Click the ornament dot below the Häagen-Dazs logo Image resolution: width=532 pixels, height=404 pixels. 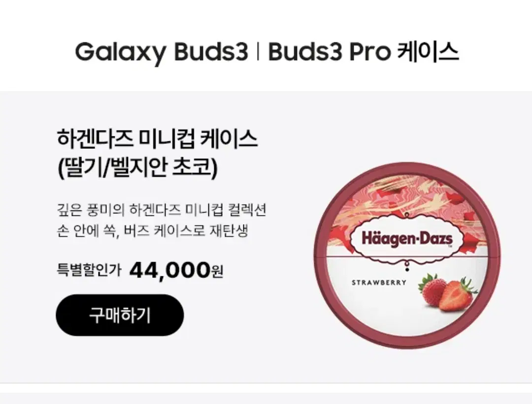[407, 269]
